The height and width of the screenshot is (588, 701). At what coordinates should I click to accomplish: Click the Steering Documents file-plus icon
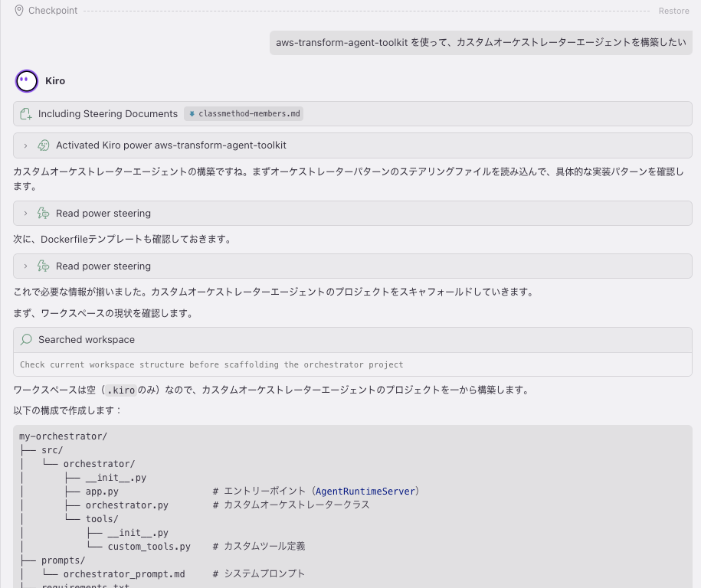coord(26,114)
